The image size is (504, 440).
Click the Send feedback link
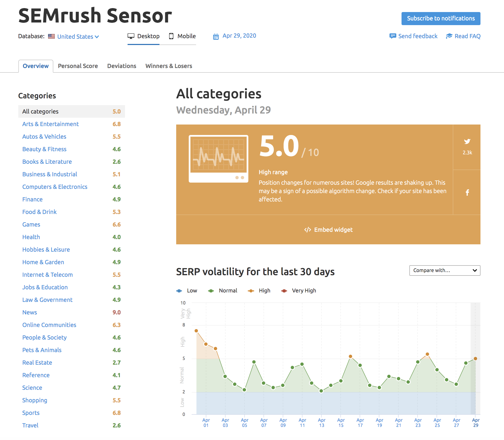tap(418, 36)
